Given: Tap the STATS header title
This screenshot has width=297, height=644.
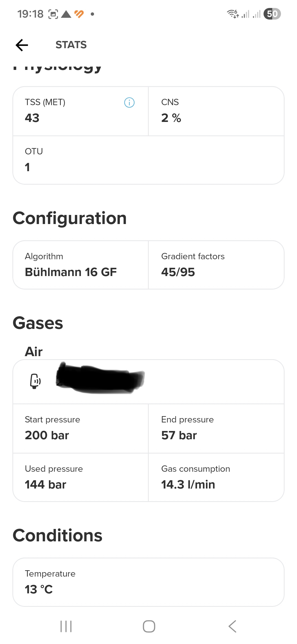Looking at the screenshot, I should 71,45.
